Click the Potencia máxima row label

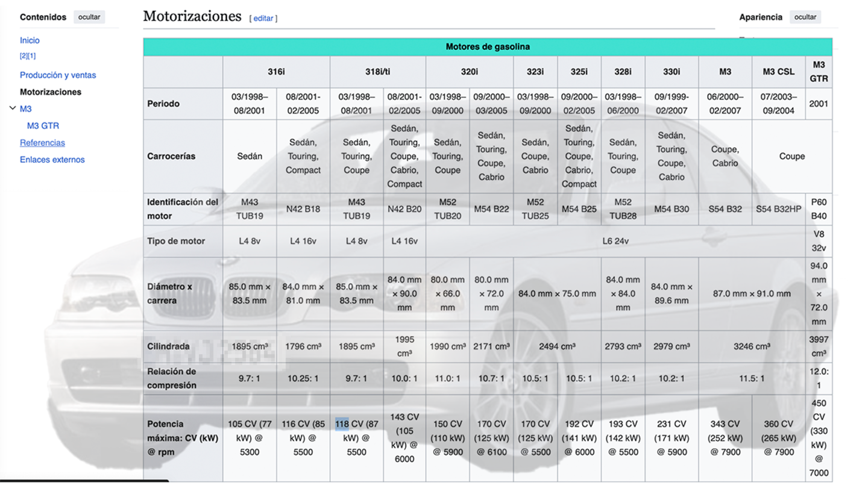click(183, 438)
